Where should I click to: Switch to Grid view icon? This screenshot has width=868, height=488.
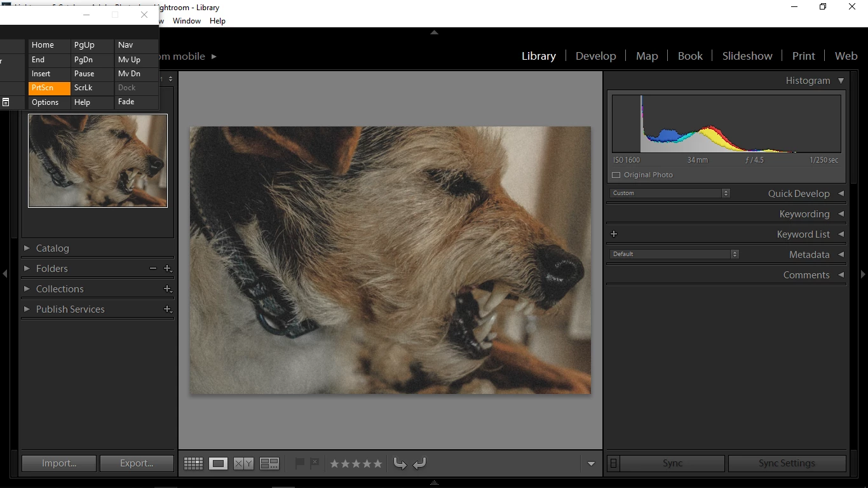pos(193,464)
